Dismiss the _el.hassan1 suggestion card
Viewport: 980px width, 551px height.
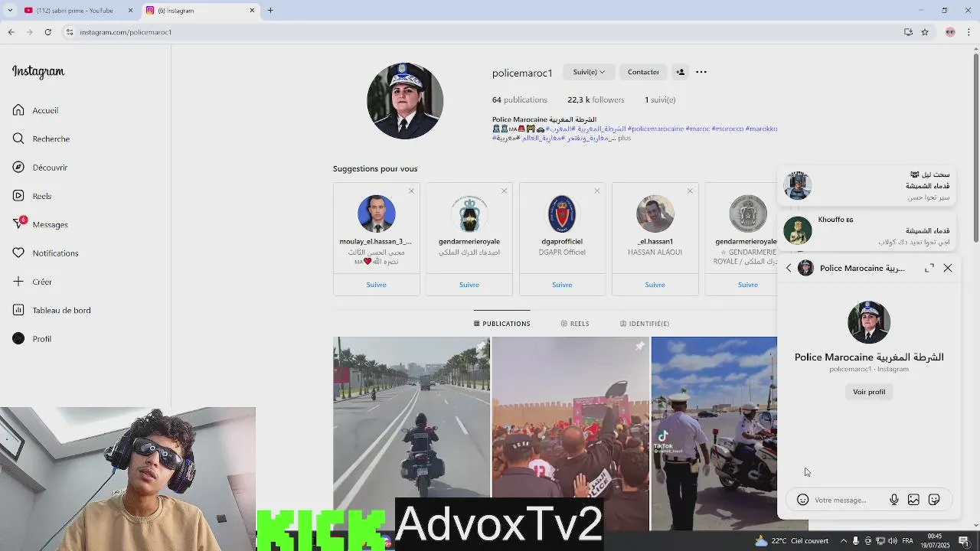tap(690, 191)
